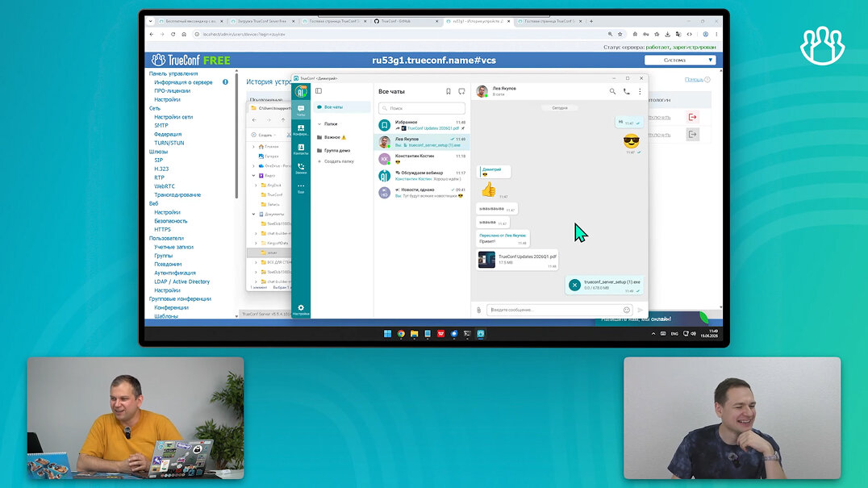Open the Помощь help link

coord(694,80)
